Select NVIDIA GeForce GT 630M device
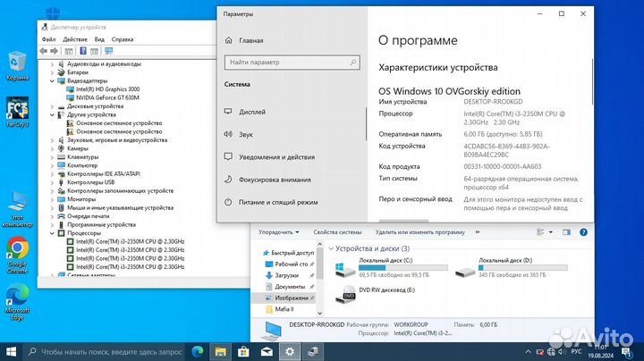644x361 pixels. pyautogui.click(x=107, y=97)
